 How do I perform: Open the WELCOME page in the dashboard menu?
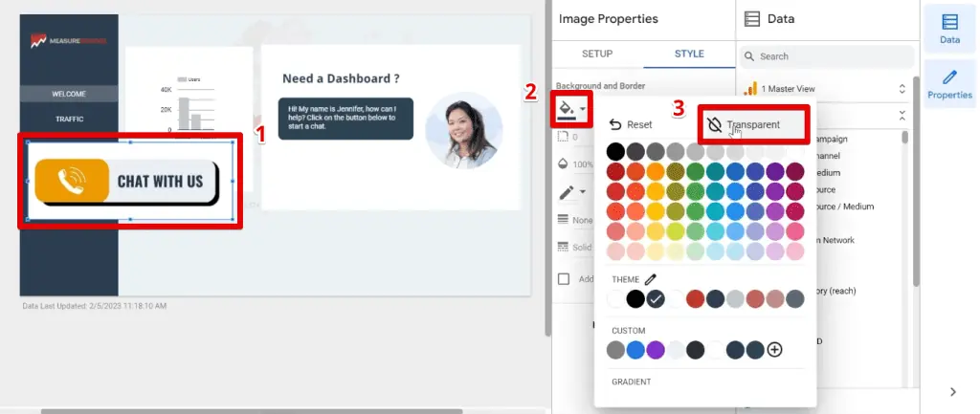point(69,94)
